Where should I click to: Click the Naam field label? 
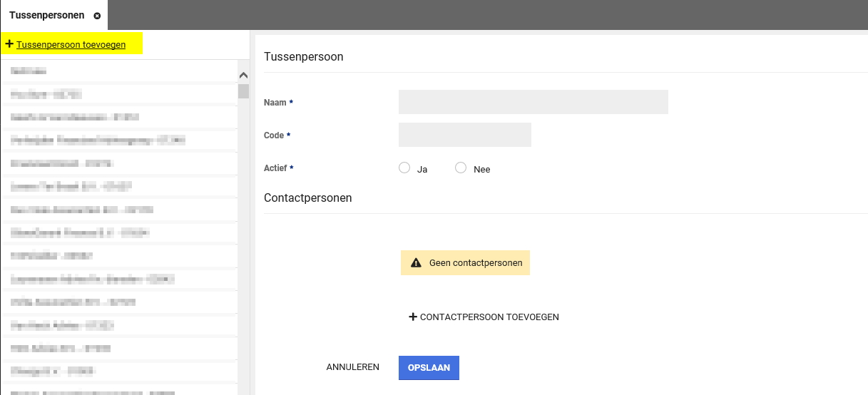click(275, 103)
